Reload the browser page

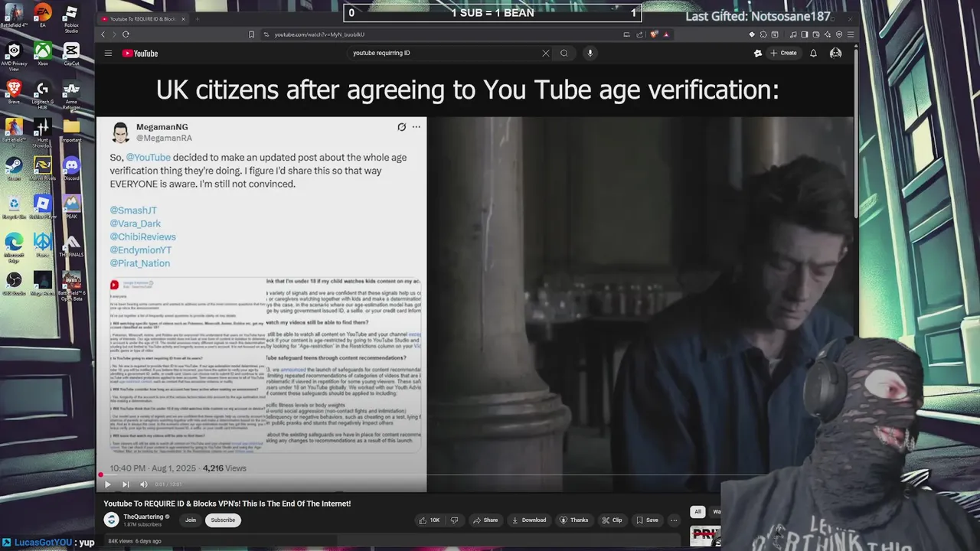[x=126, y=34]
